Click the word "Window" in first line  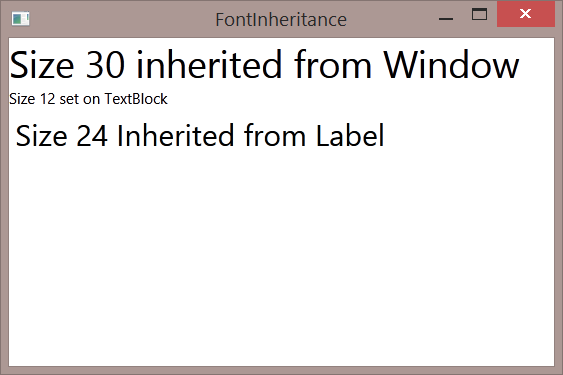pos(451,65)
